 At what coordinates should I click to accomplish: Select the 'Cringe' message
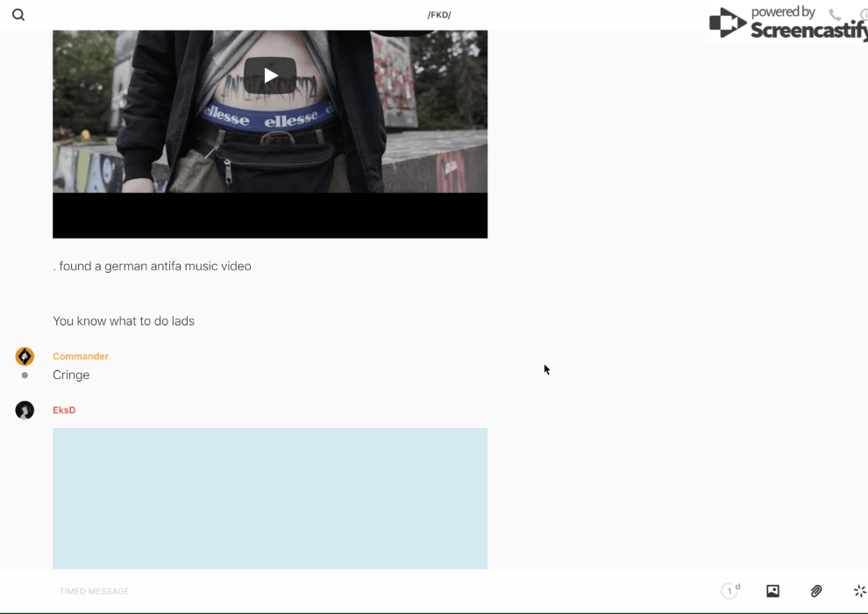(x=71, y=375)
